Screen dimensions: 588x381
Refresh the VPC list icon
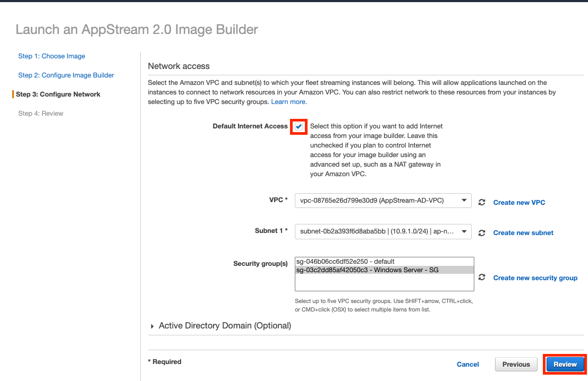point(482,202)
